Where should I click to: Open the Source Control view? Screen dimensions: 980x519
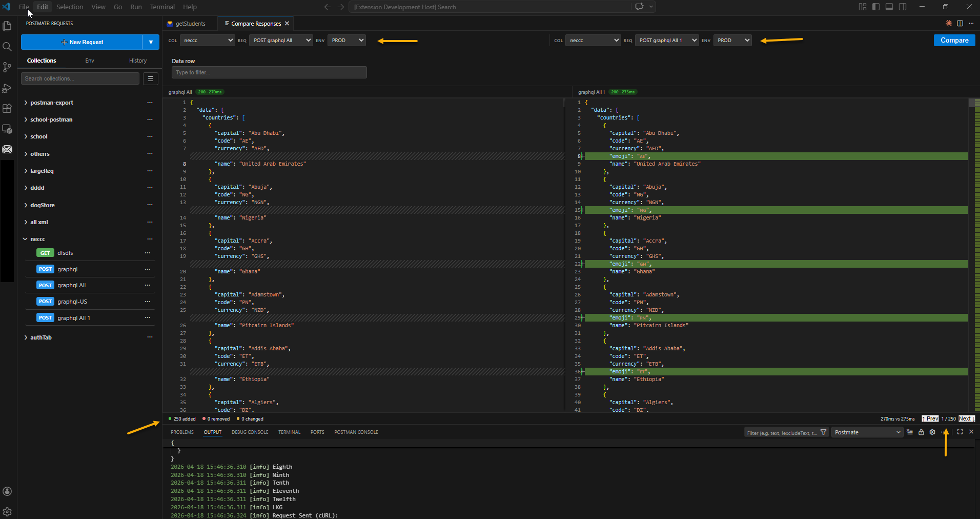[7, 67]
